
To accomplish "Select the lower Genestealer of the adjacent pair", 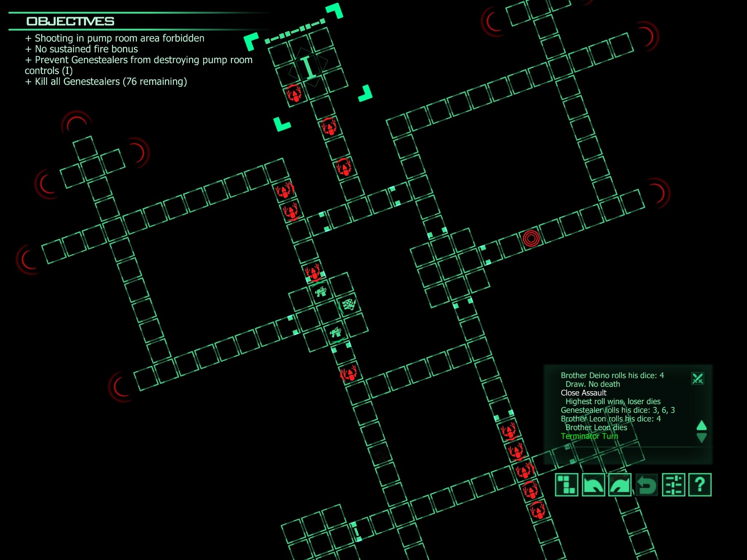I will [291, 211].
